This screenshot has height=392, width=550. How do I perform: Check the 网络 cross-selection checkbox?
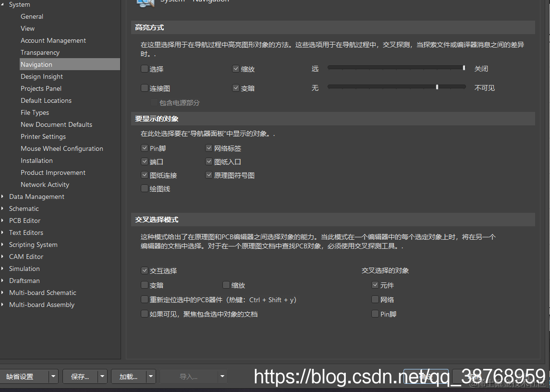coord(375,299)
